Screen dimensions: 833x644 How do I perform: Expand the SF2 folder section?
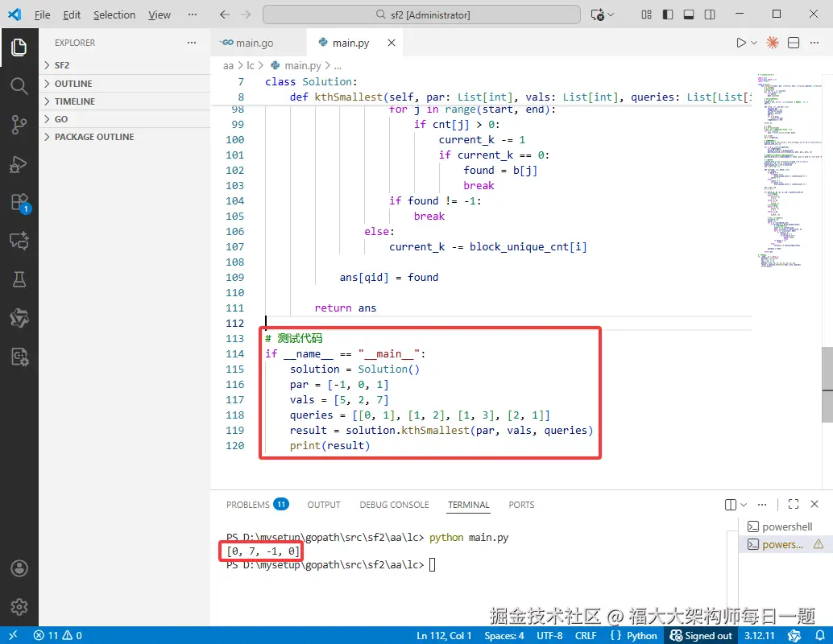click(124, 65)
